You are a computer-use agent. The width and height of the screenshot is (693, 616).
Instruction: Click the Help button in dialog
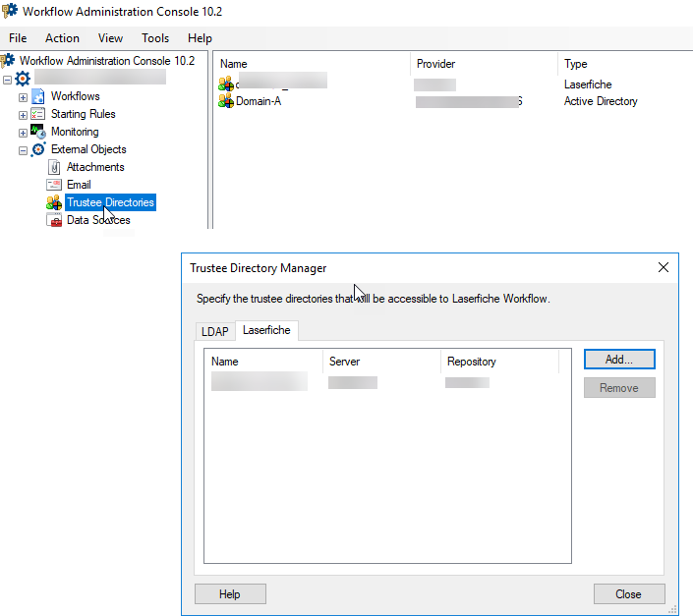(230, 594)
